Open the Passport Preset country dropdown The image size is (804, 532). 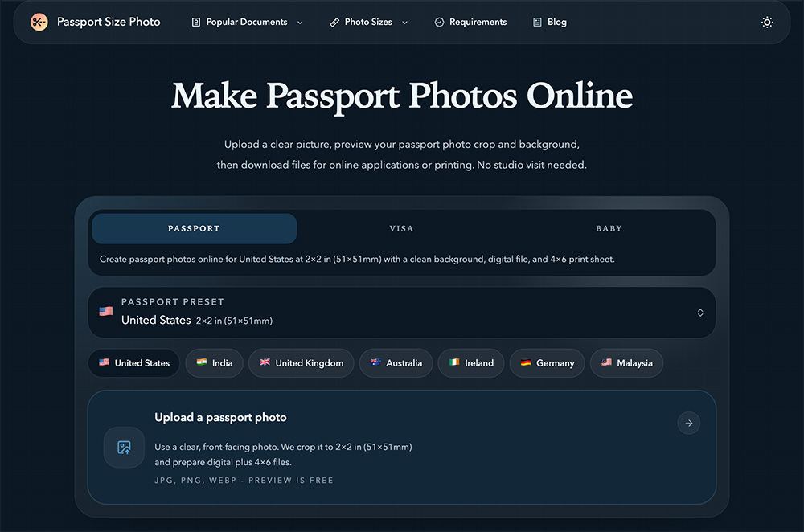(x=402, y=313)
